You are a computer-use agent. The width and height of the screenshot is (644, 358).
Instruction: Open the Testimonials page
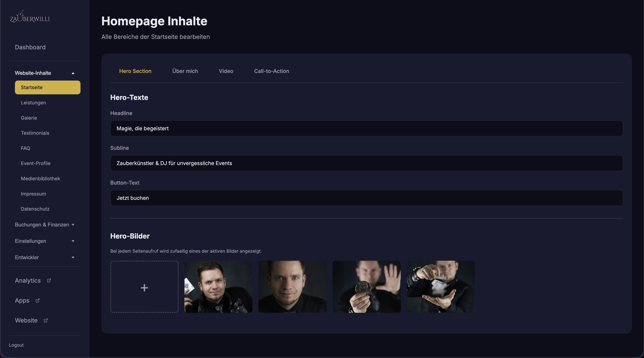[x=35, y=133]
